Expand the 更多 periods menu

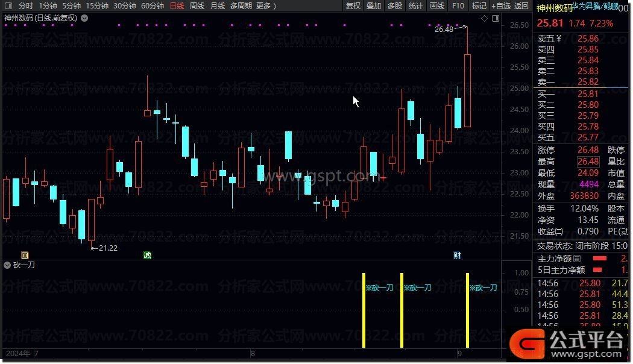pos(266,5)
